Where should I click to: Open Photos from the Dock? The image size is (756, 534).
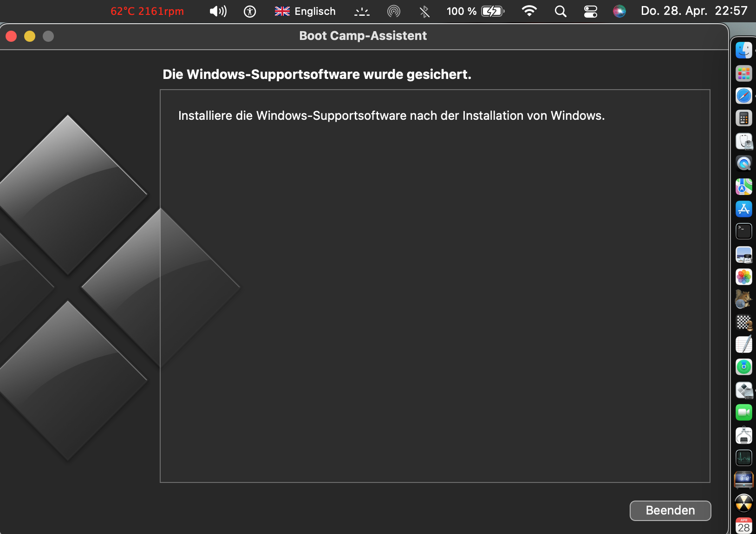coord(744,277)
